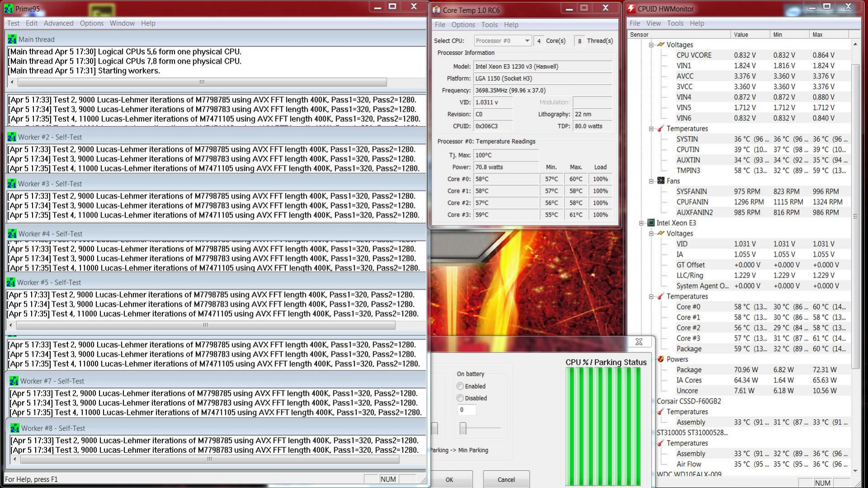
Task: Open the Options menu in Prime95
Action: 91,24
